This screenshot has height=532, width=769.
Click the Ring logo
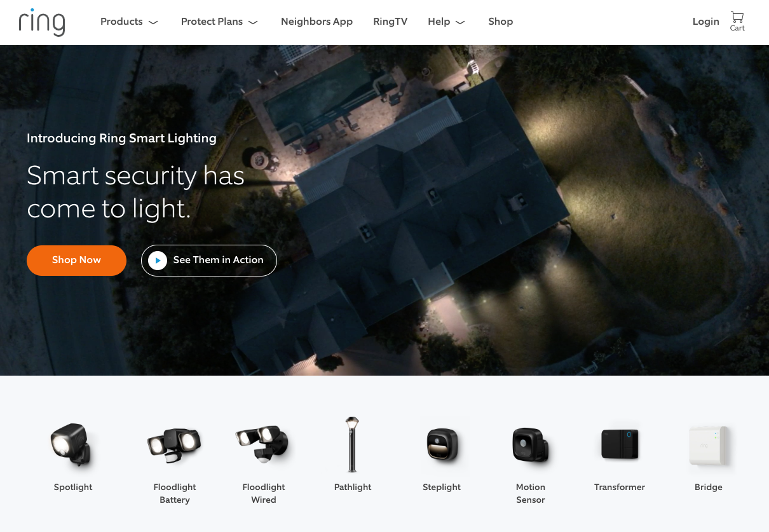coord(42,22)
